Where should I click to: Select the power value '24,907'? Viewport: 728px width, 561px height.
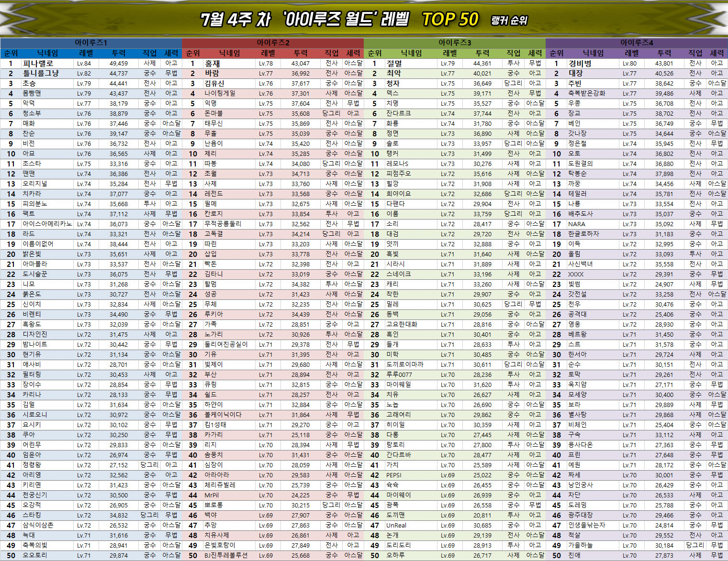[664, 284]
